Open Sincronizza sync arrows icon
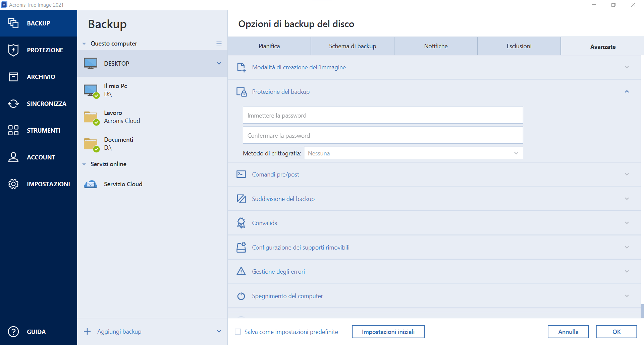This screenshot has width=644, height=345. 13,103
